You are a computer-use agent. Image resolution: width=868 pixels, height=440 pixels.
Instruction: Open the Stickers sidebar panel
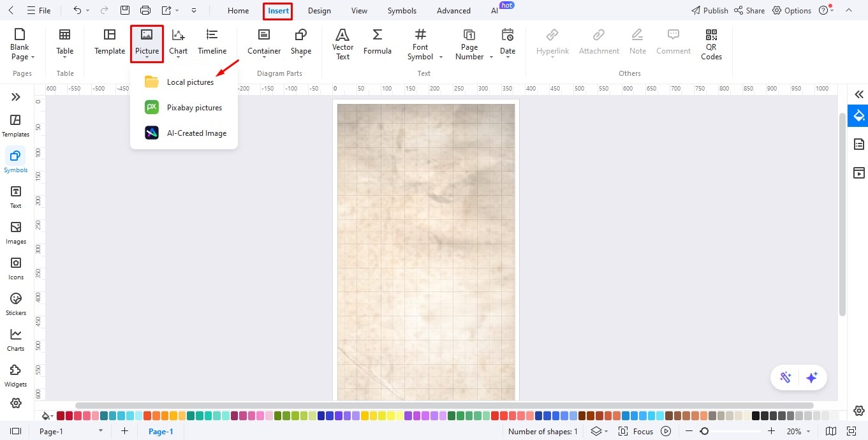point(16,304)
